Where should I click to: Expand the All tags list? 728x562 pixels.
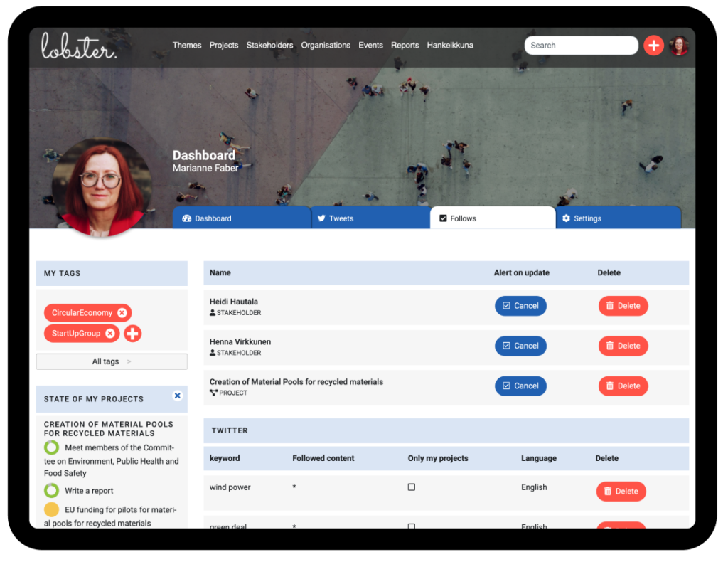click(x=112, y=361)
